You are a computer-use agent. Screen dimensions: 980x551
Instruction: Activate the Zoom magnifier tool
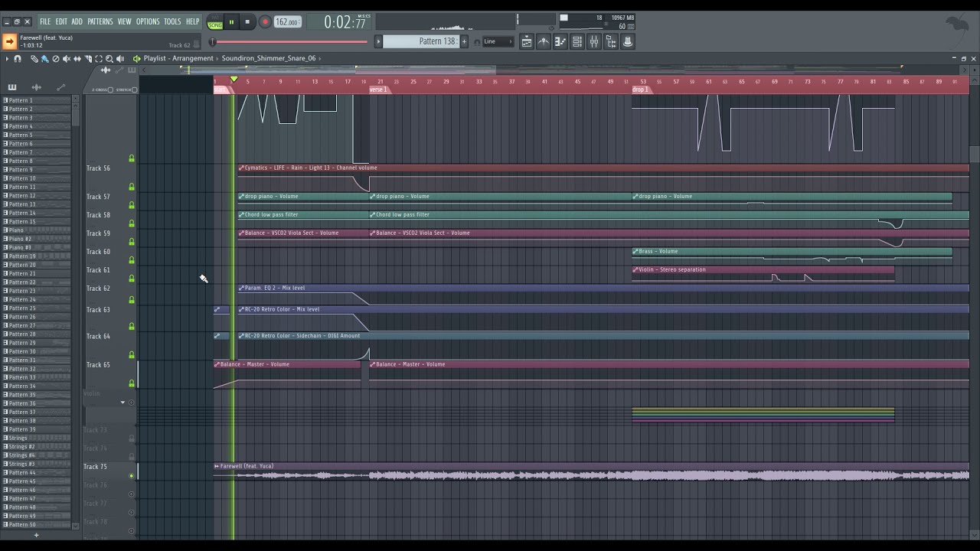[109, 59]
